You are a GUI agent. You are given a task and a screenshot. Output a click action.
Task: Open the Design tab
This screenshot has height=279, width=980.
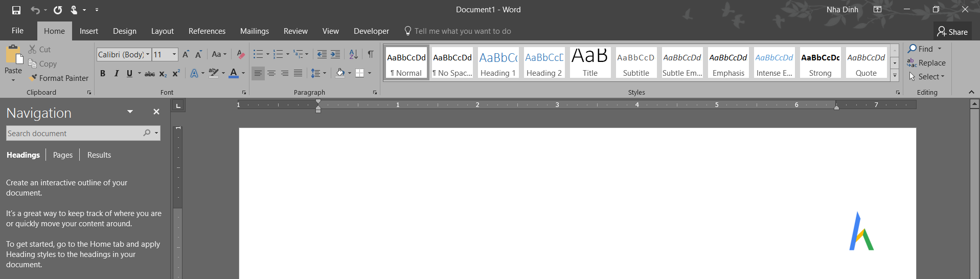point(125,31)
